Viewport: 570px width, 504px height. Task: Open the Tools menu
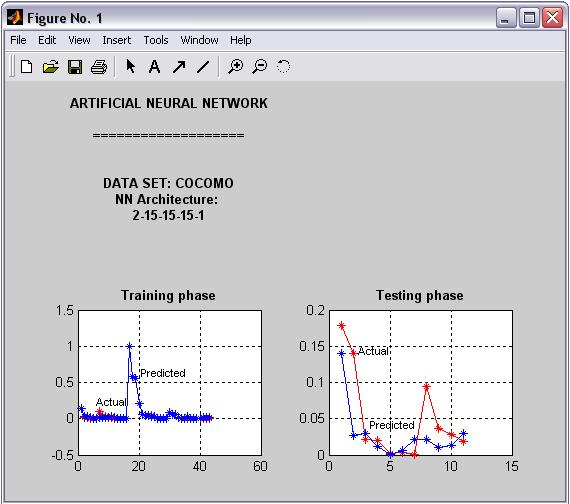(x=156, y=40)
